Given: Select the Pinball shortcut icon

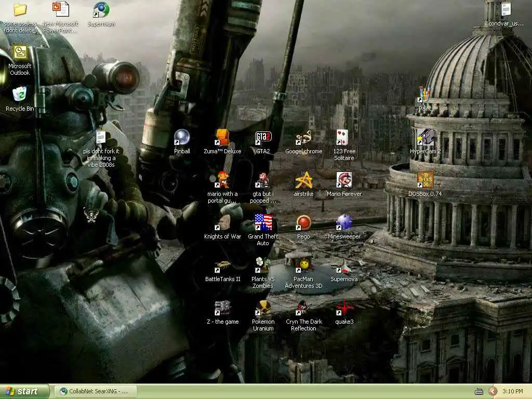Looking at the screenshot, I should pos(182,137).
